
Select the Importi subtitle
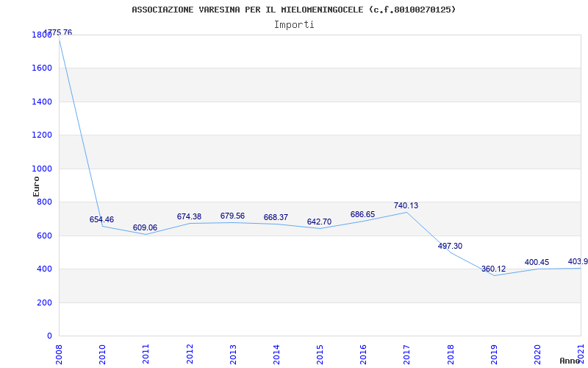[x=294, y=25]
